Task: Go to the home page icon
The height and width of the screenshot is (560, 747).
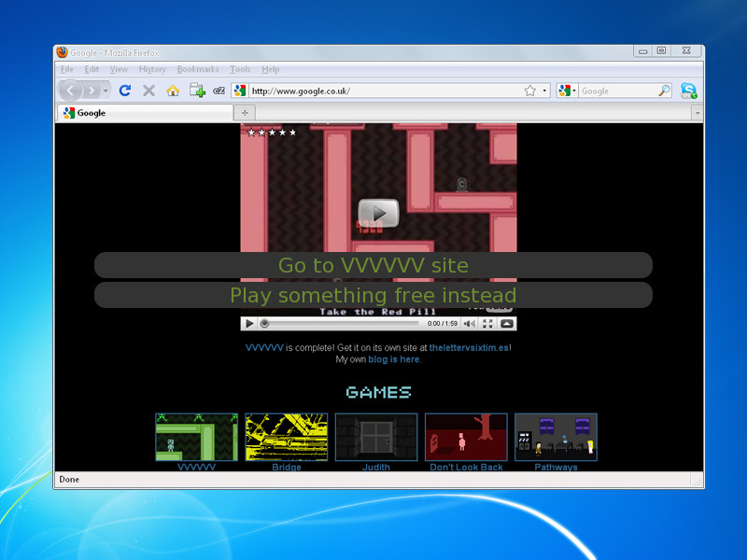Action: click(x=173, y=90)
